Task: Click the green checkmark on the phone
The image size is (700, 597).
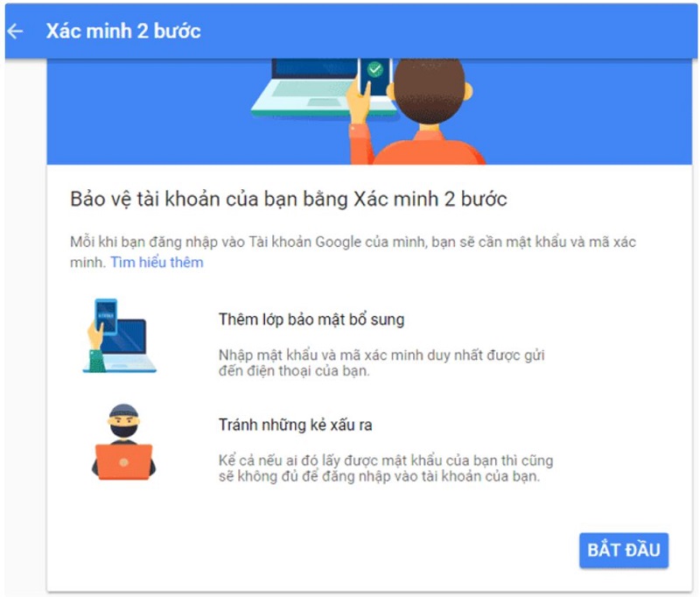Action: (375, 69)
